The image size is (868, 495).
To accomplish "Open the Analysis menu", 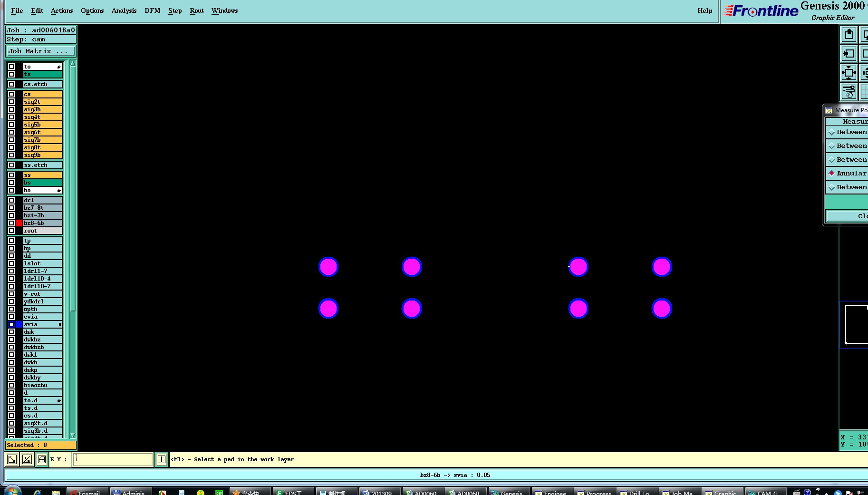I will 124,10.
